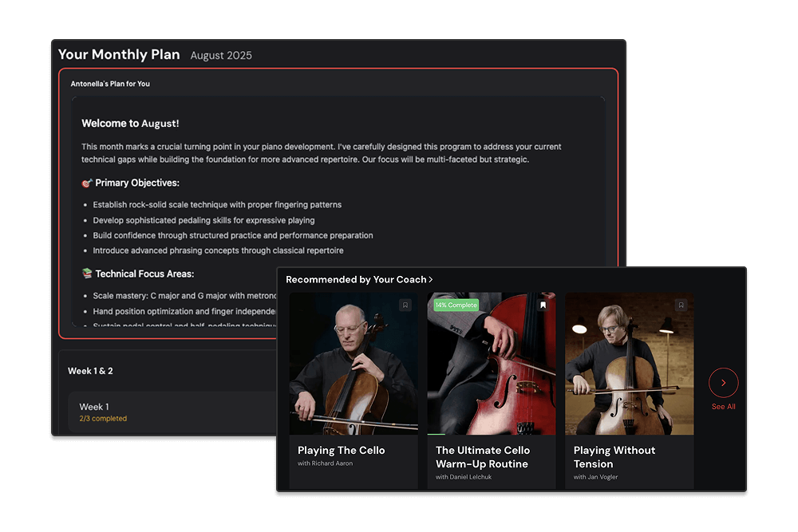Viewport: 798px width, 532px height.
Task: Bookmark the Playing The Cello course
Action: [405, 305]
